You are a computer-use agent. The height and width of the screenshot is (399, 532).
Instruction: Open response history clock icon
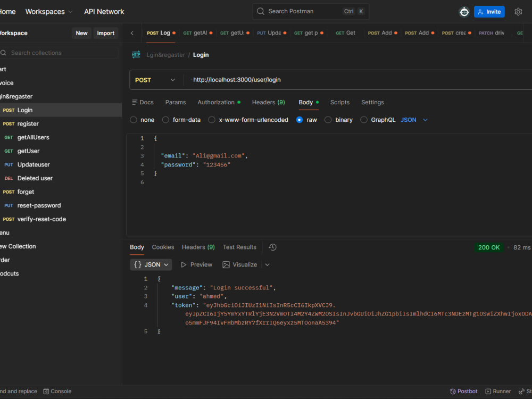[x=272, y=247]
